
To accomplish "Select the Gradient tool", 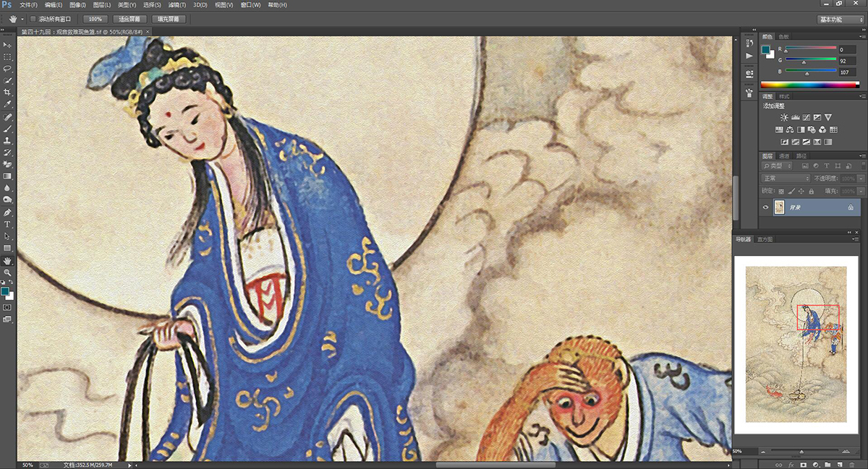I will [x=8, y=176].
